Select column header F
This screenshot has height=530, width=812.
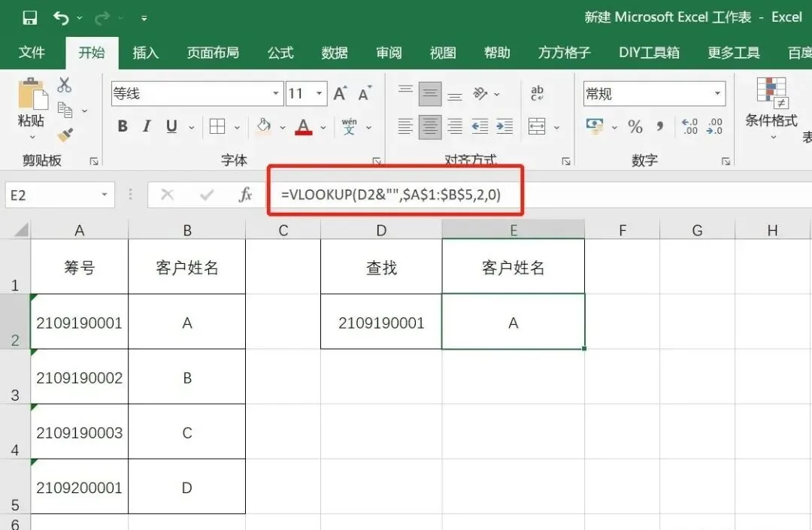point(622,230)
